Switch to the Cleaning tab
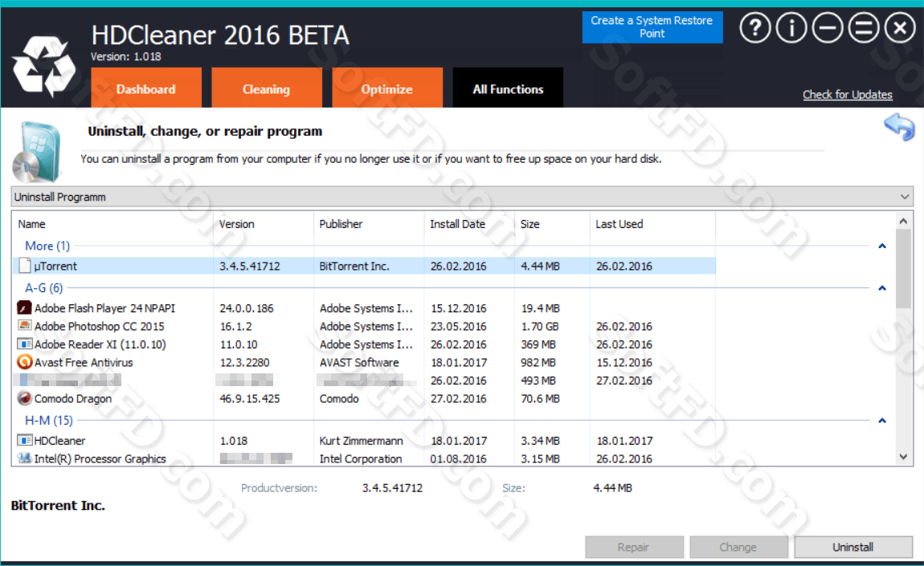This screenshot has height=566, width=924. (x=267, y=88)
